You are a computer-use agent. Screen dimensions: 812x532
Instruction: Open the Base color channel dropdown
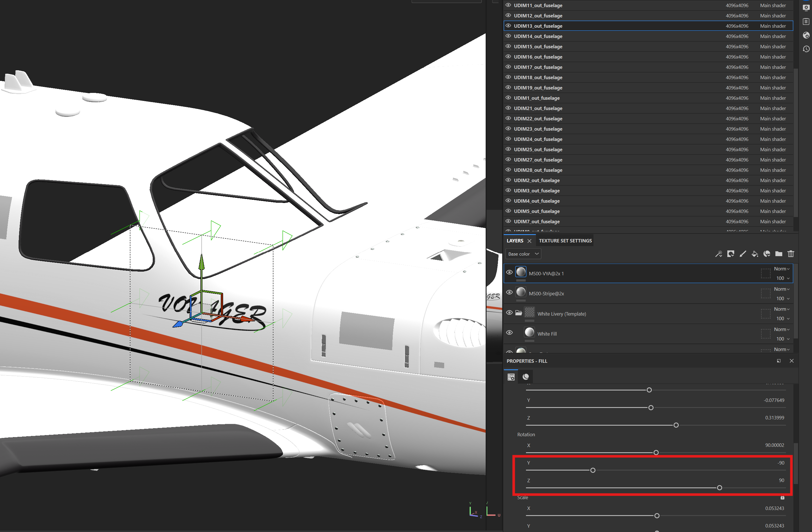pos(523,254)
